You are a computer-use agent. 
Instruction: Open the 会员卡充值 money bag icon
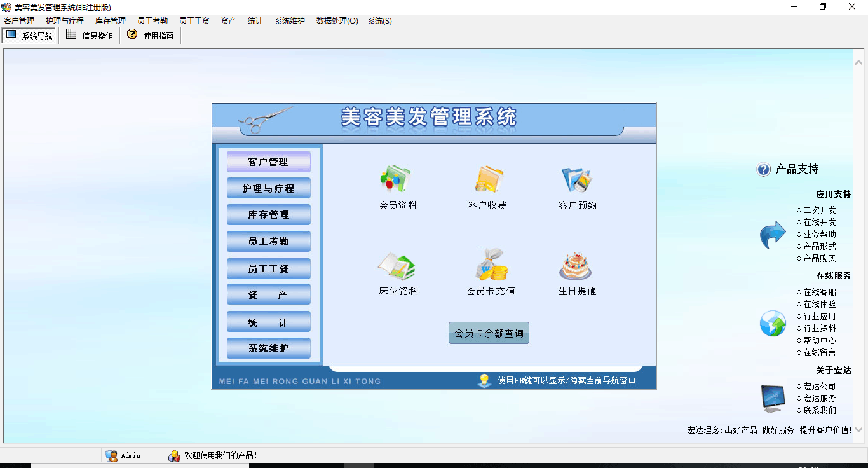click(491, 265)
